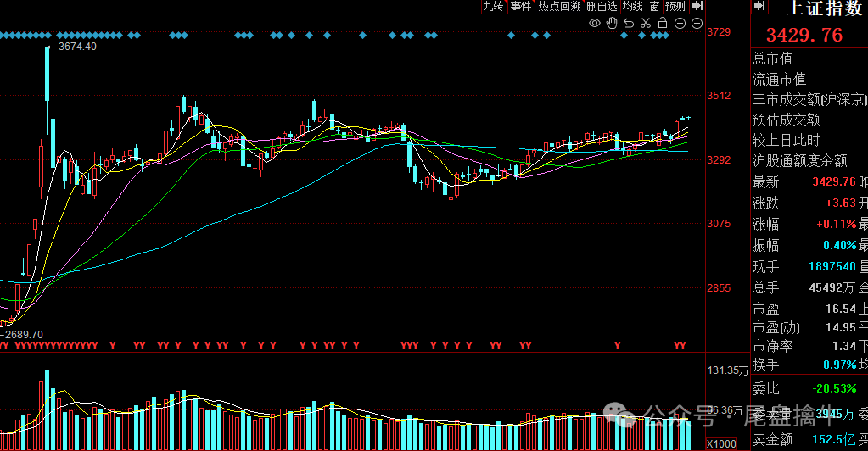Select the 总市值 row label
The image size is (868, 451).
(773, 58)
